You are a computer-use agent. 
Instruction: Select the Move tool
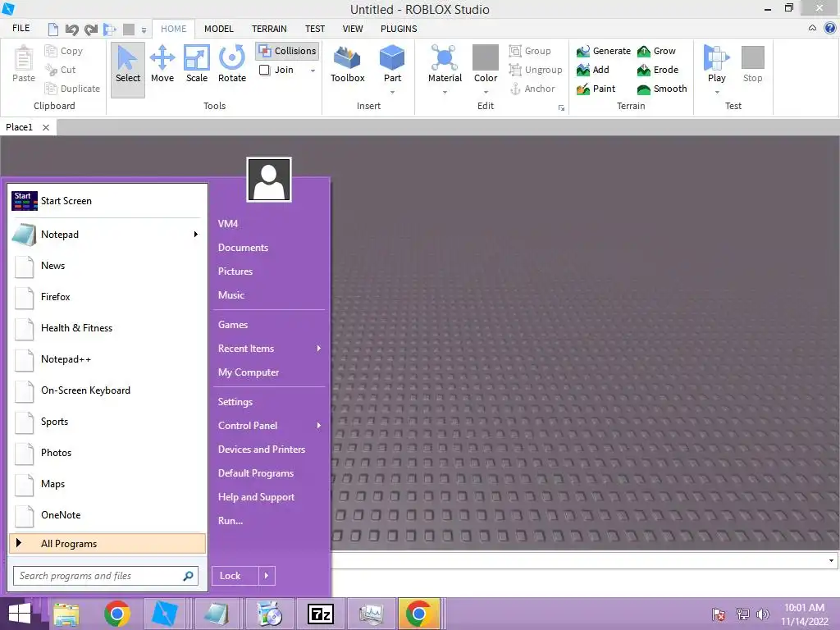tap(162, 64)
